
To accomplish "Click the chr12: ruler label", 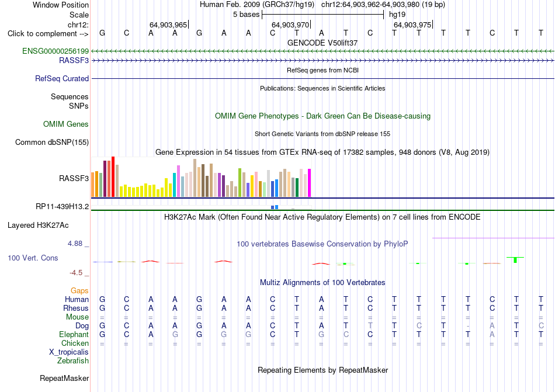I will (x=78, y=25).
